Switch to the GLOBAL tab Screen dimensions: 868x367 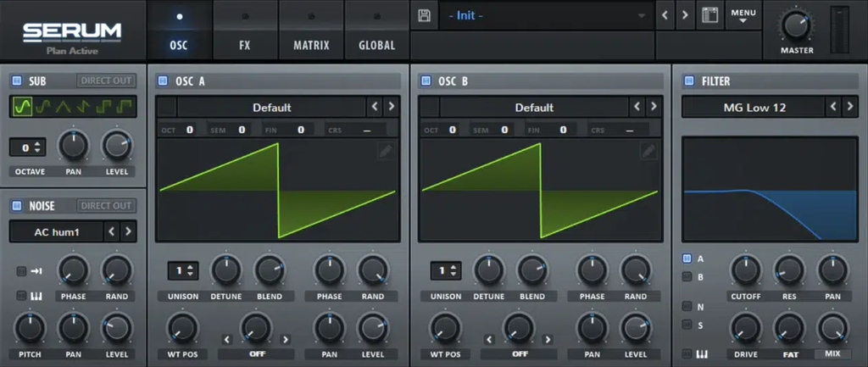377,30
